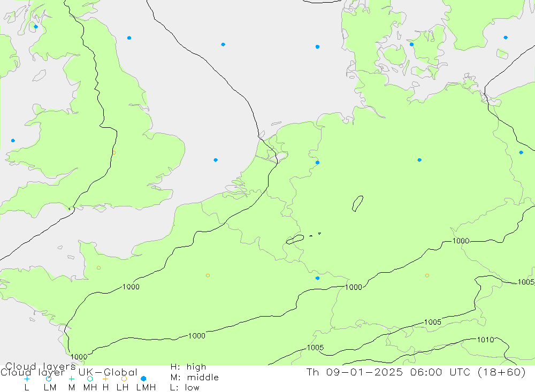Select the blue dot off East Anglia coast

(216, 160)
